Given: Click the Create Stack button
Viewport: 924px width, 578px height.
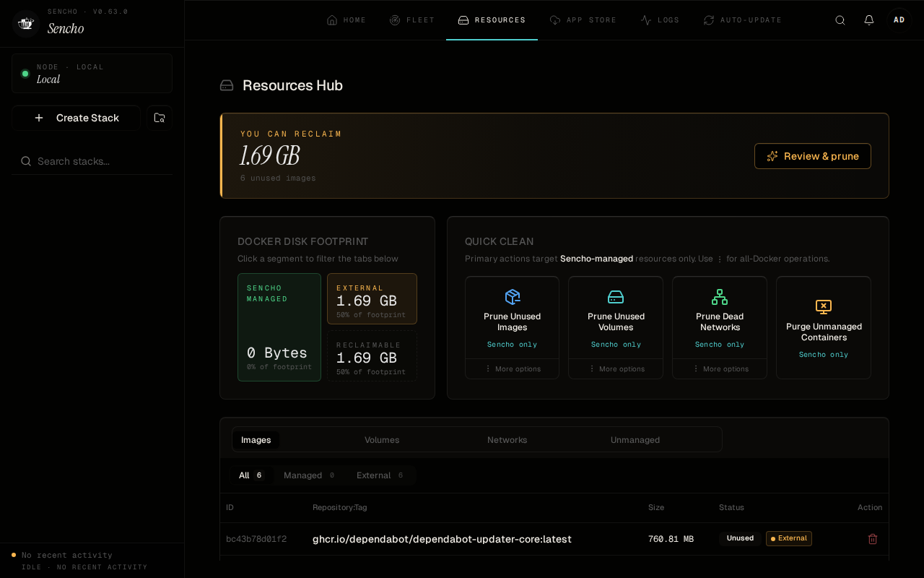Looking at the screenshot, I should pos(76,118).
